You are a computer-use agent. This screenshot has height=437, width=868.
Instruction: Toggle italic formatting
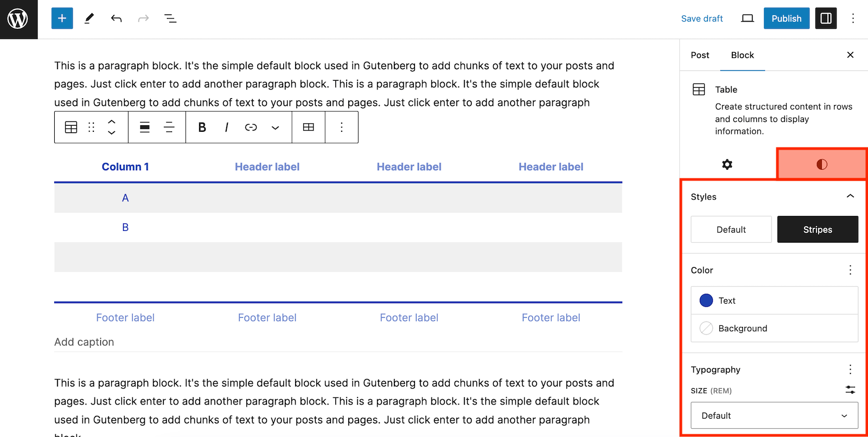[x=226, y=127]
